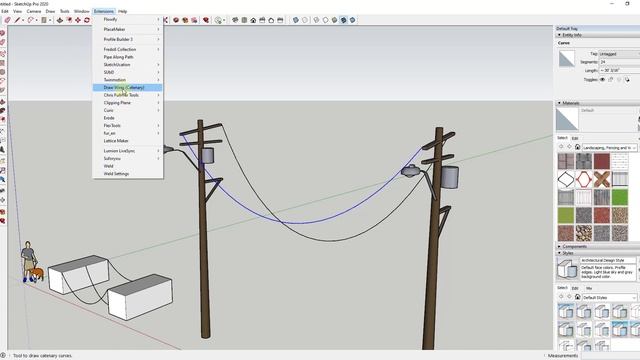Viewport: 640px width, 360px height.
Task: Choose Draw Wires (Catenary) menu item
Action: [128, 87]
